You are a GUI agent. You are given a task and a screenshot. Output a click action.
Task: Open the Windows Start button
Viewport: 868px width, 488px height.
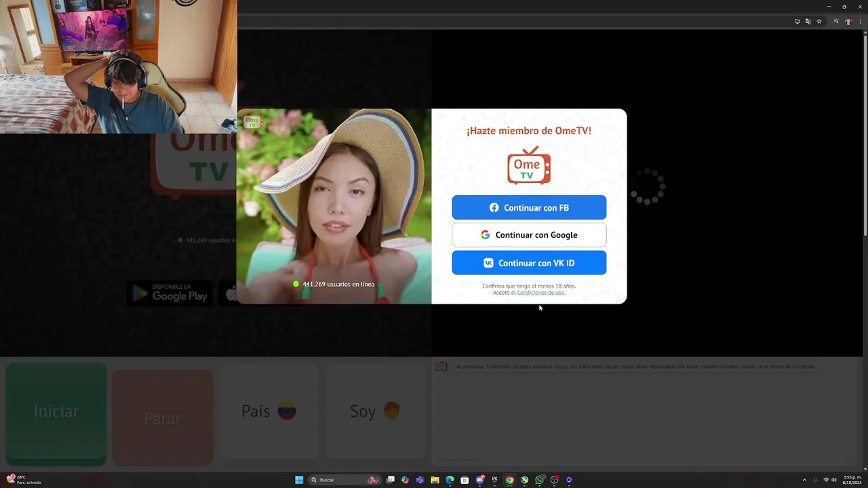pos(299,480)
